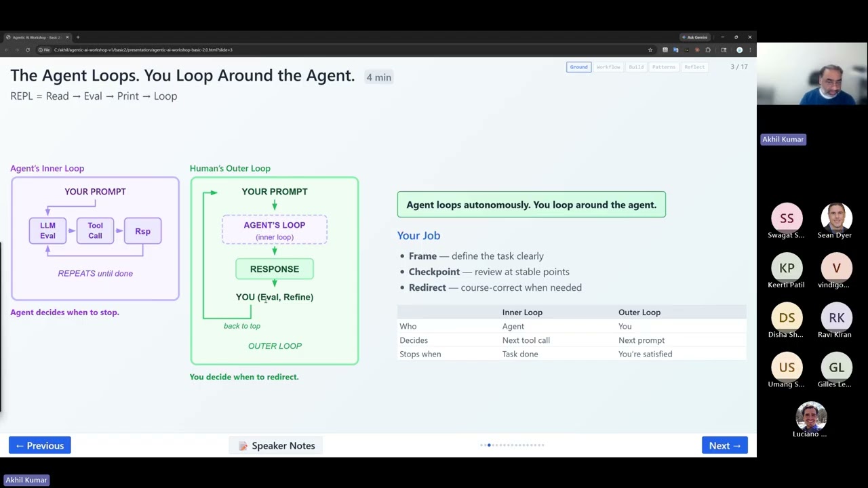Click the Rsp box in inner loop
Image resolution: width=868 pixels, height=488 pixels.
coord(142,231)
